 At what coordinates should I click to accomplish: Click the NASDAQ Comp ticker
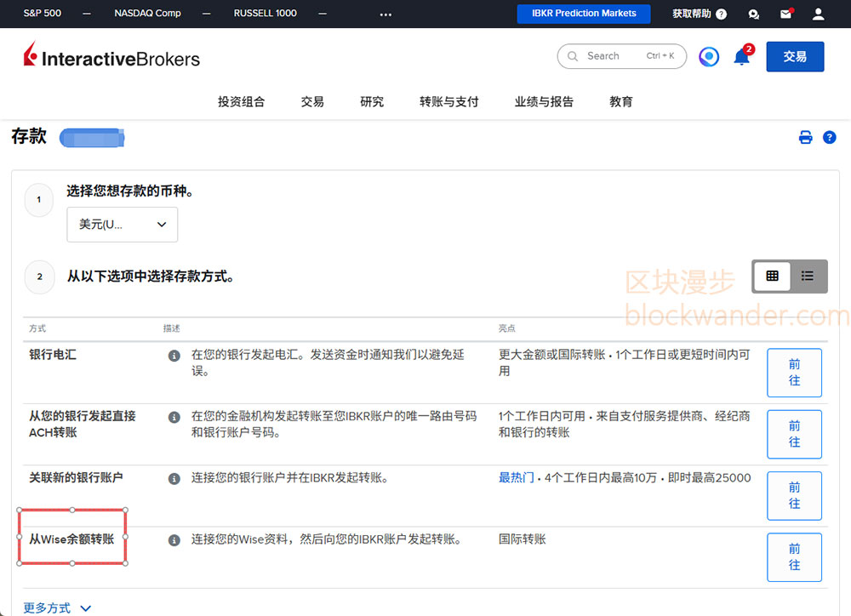coord(147,13)
